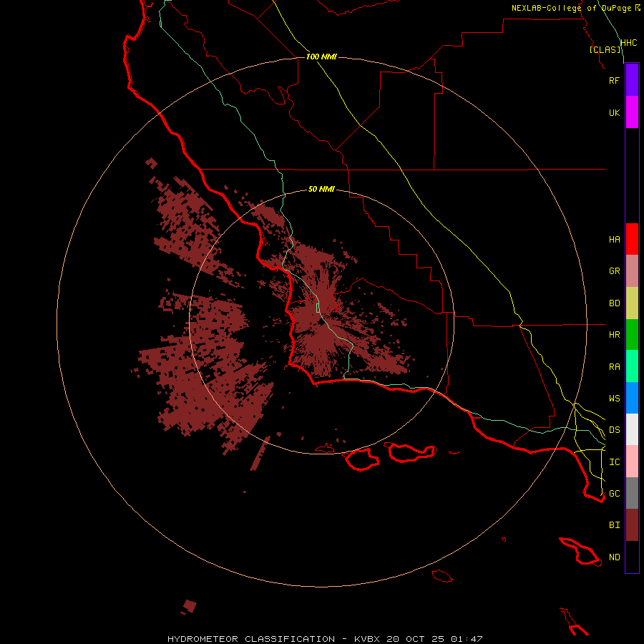Click the NEXLAB-College of DuPage credit text
This screenshot has width=644, height=644.
coord(571,8)
